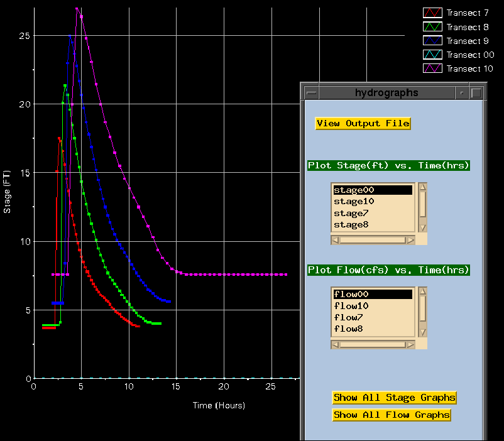
Task: Choose stage7 from the stage list
Action: point(373,213)
